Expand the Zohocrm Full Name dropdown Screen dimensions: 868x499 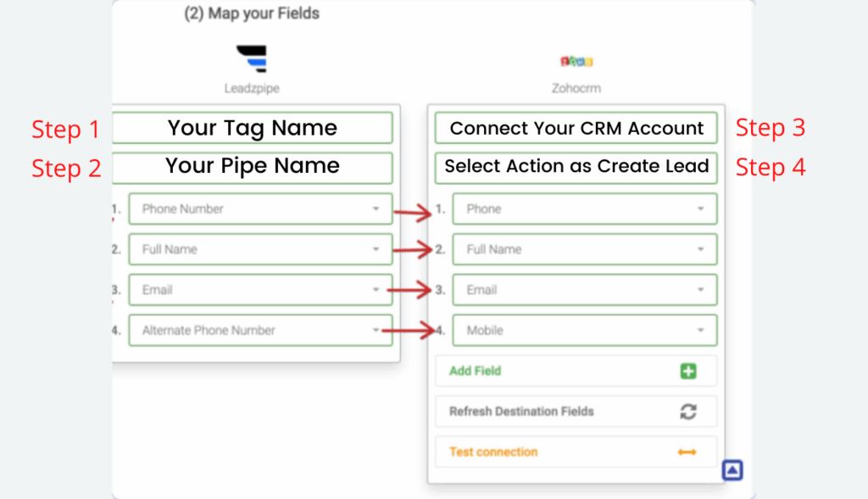coord(585,249)
